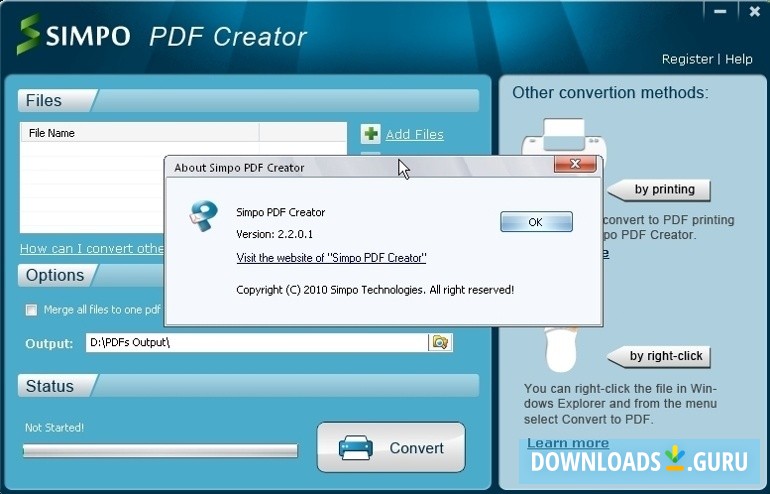This screenshot has height=494, width=770.
Task: Click the File Name column header
Action: (139, 133)
